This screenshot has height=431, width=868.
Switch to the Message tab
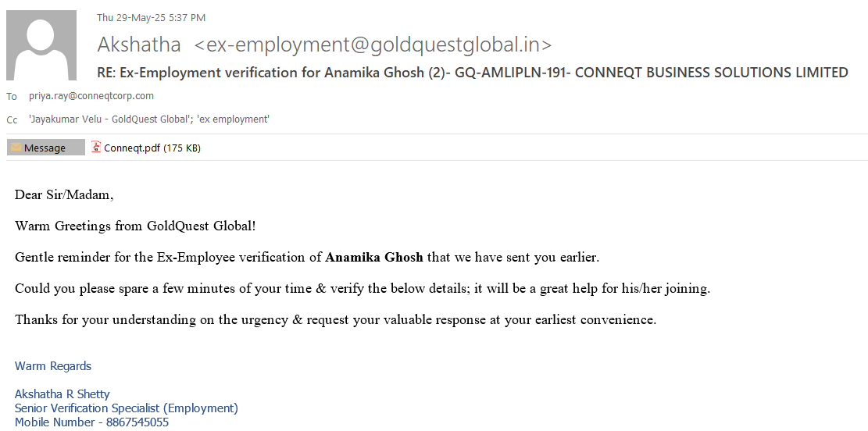tap(45, 148)
